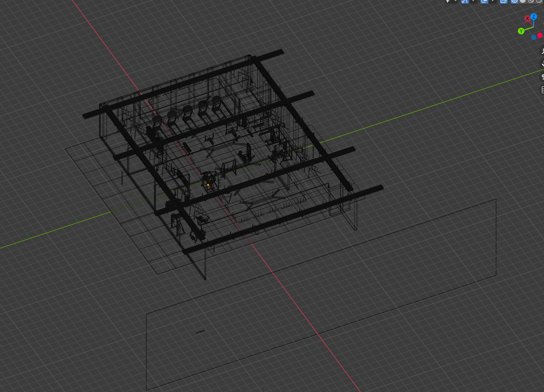
Task: Click the pan view hand button
Action: point(542,64)
